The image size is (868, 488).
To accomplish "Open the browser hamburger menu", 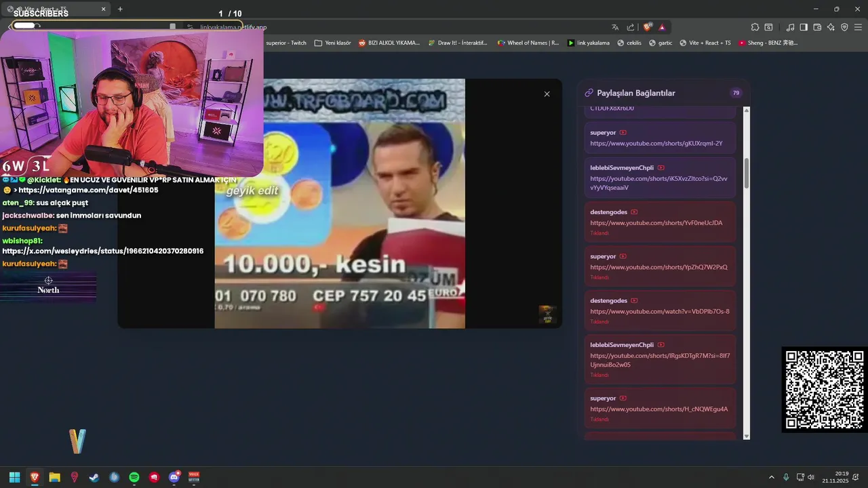I will [858, 27].
